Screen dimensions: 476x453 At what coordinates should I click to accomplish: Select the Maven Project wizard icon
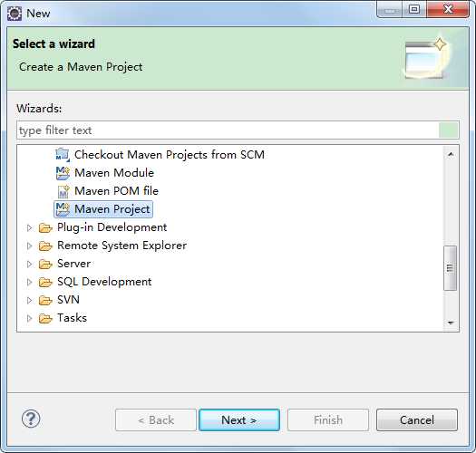(63, 209)
